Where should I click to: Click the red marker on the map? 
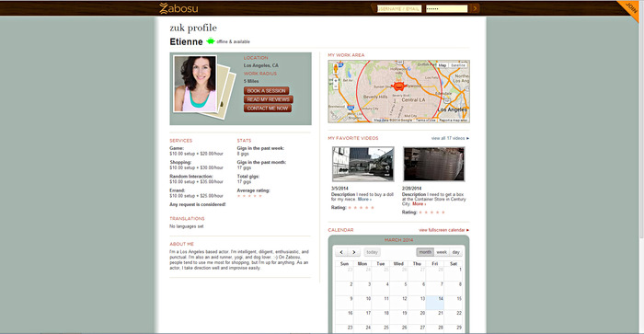398,86
